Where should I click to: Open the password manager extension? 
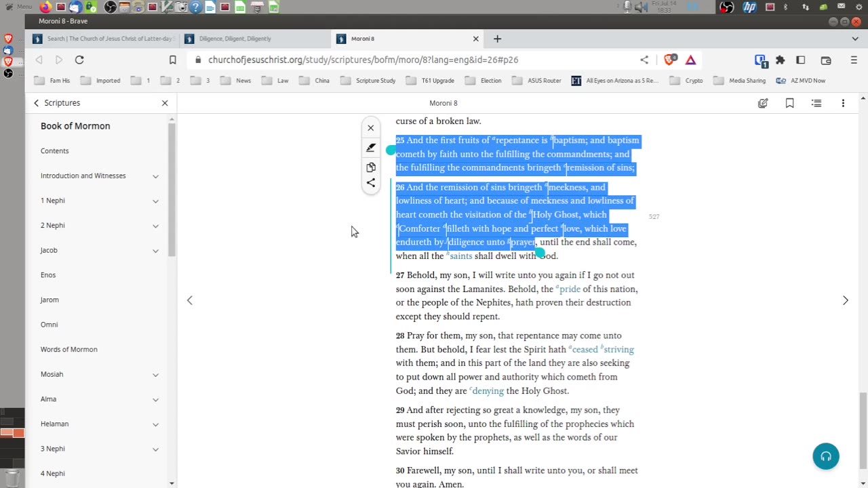tap(760, 60)
